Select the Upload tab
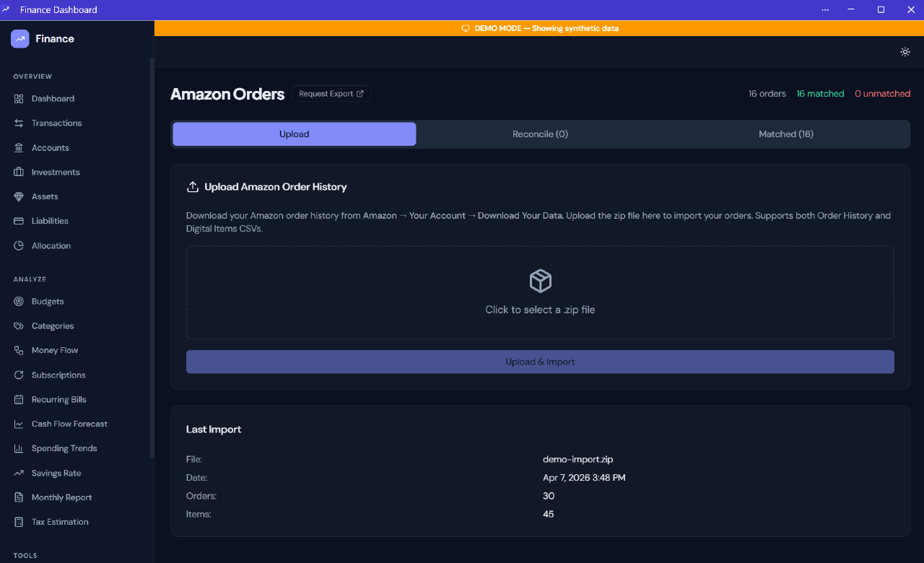Screen dimensions: 924x563 point(294,134)
